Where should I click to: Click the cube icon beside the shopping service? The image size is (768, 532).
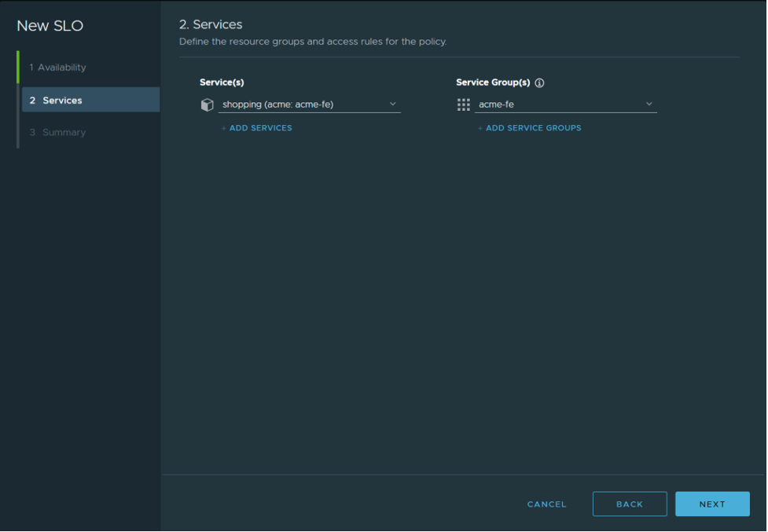click(208, 105)
